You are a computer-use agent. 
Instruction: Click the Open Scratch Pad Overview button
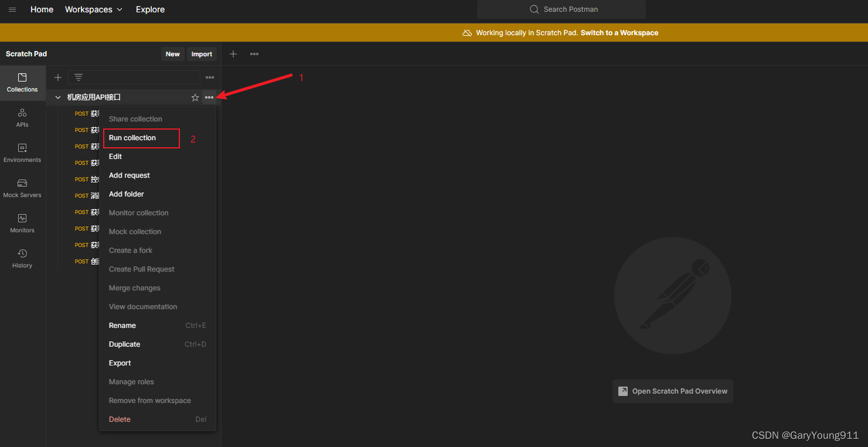pos(673,391)
